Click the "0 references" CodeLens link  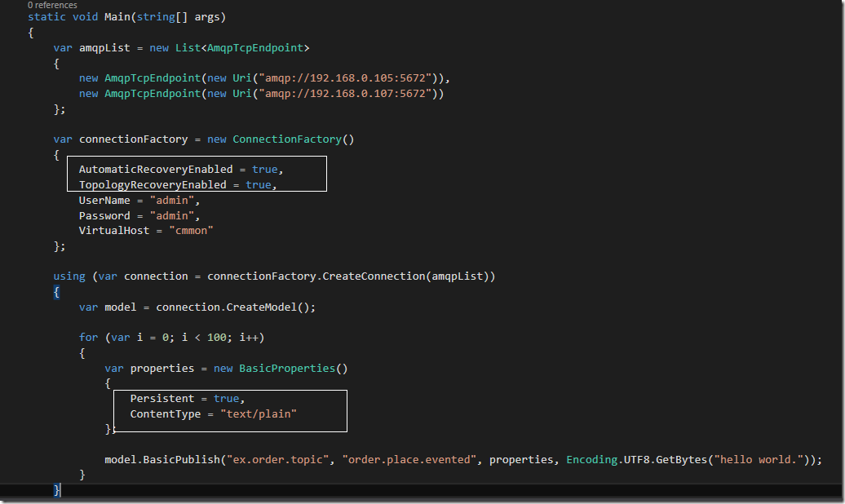click(52, 5)
